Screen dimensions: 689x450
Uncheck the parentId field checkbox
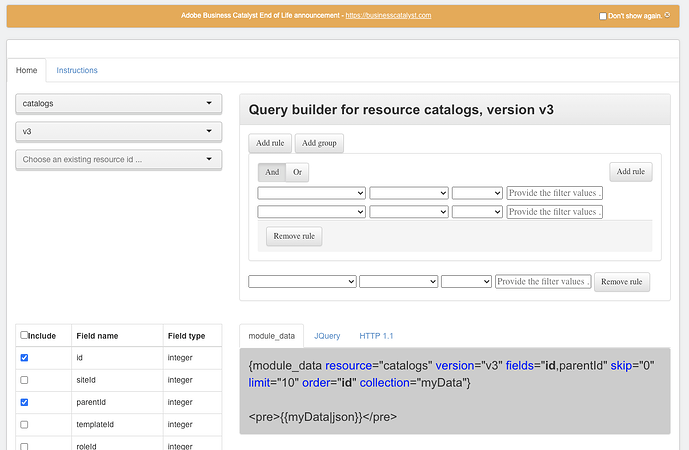coord(25,403)
